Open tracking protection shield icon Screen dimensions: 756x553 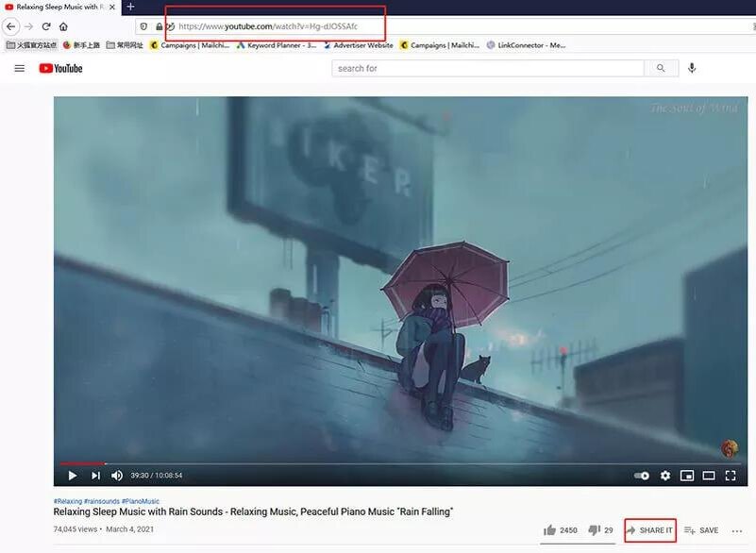(x=143, y=26)
